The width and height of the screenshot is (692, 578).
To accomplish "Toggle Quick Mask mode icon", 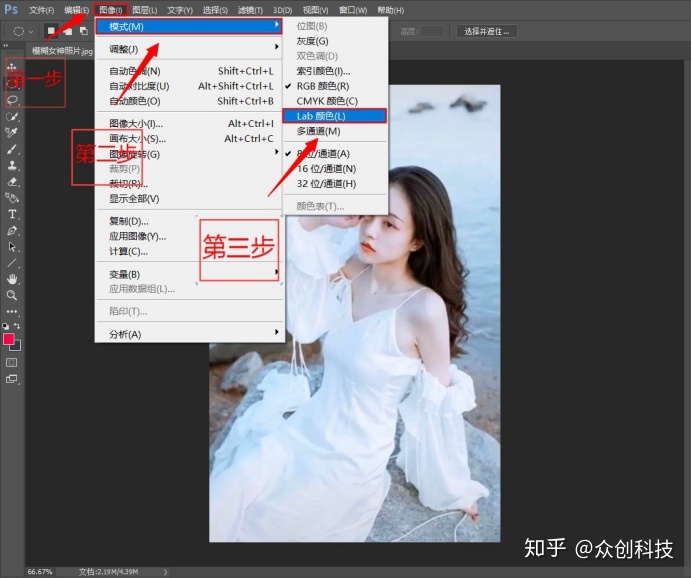I will pyautogui.click(x=12, y=363).
